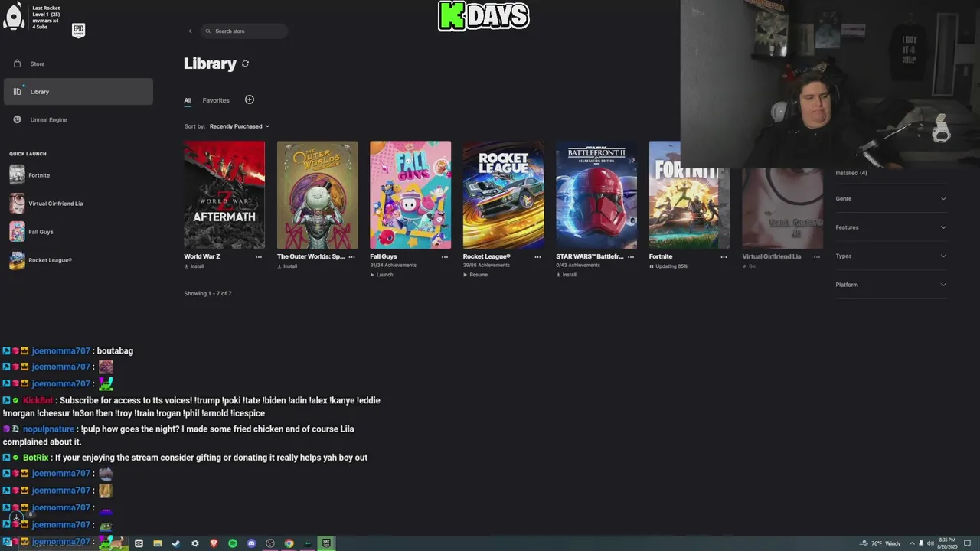The width and height of the screenshot is (980, 551).
Task: Refresh the Library with the reload icon
Action: point(245,64)
